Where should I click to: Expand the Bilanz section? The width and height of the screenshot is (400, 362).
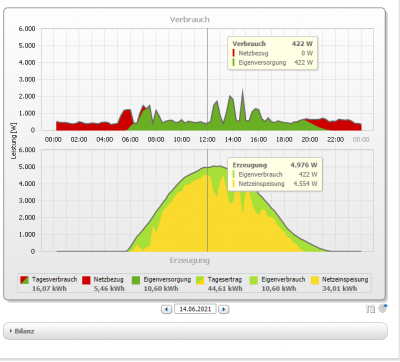click(x=195, y=331)
